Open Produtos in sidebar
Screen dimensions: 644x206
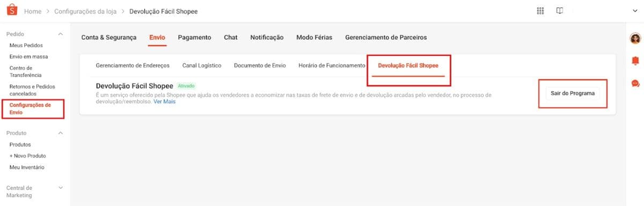20,144
